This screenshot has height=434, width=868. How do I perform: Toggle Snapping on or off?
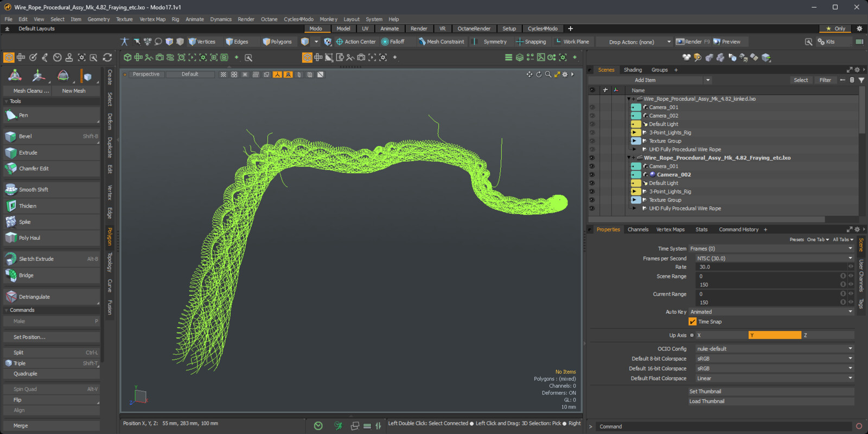[x=531, y=42]
